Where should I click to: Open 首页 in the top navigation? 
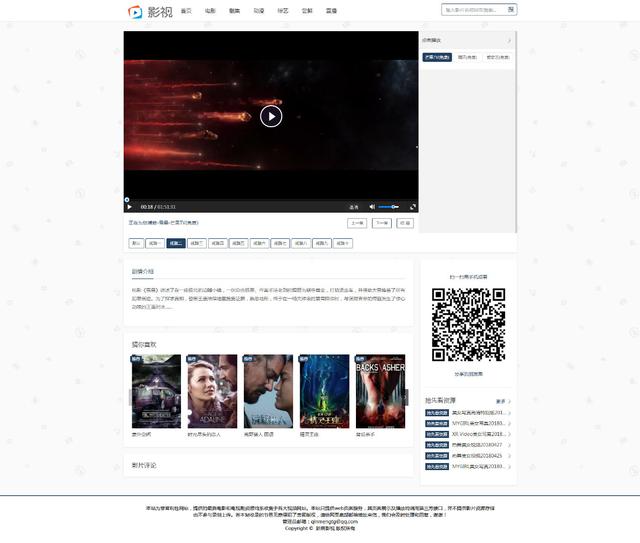pos(186,11)
